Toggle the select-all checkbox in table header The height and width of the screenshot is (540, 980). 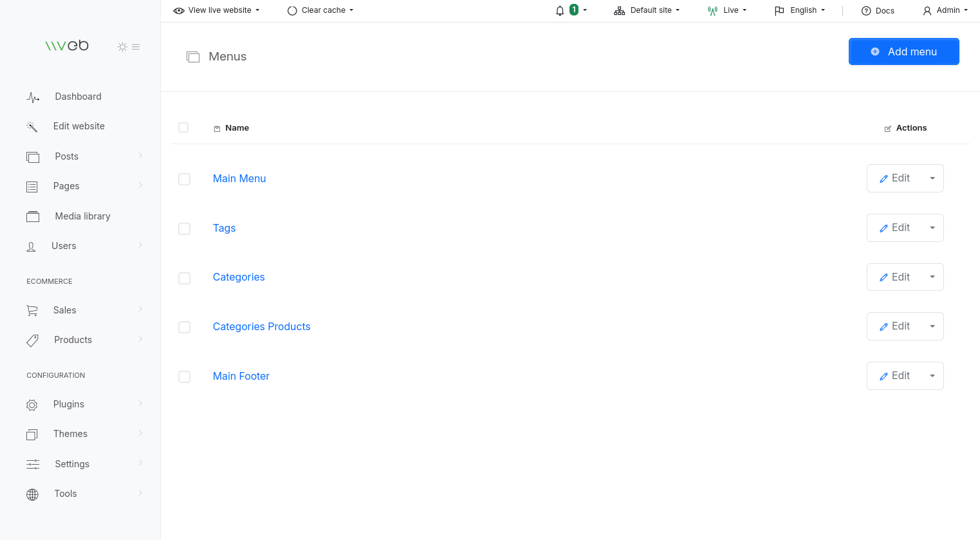[183, 127]
